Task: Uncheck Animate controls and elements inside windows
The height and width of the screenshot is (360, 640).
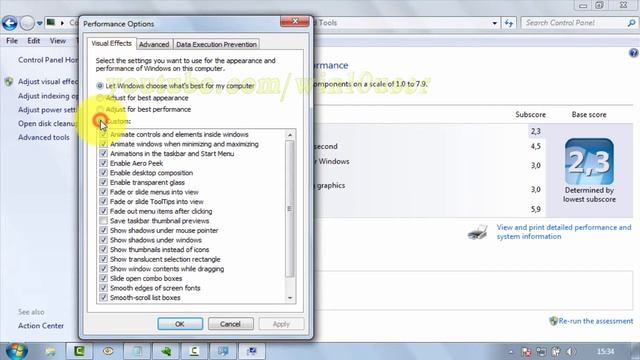Action: [104, 134]
